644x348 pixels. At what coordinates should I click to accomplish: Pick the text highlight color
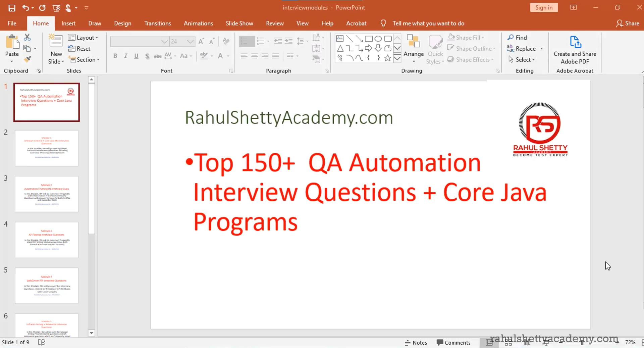(204, 56)
